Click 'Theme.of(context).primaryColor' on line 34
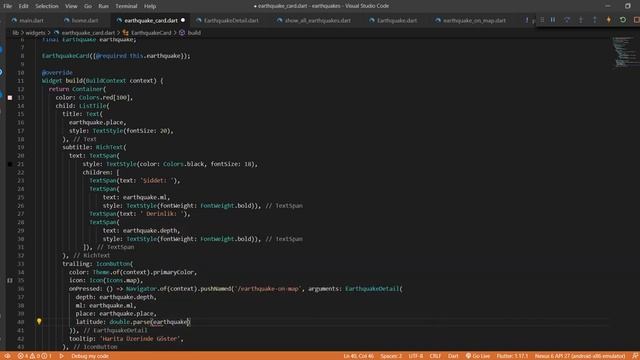The height and width of the screenshot is (360, 640). point(144,272)
